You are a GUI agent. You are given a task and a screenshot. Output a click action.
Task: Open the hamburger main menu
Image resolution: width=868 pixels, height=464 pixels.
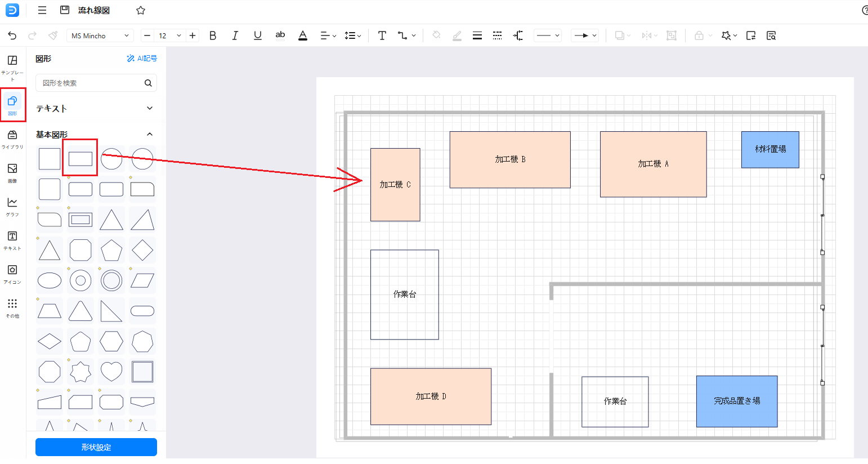(x=42, y=10)
